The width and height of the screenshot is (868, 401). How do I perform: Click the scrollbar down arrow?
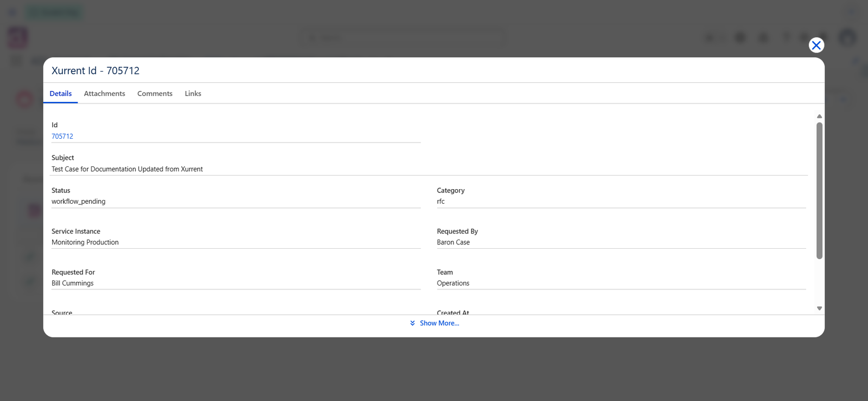pos(819,308)
